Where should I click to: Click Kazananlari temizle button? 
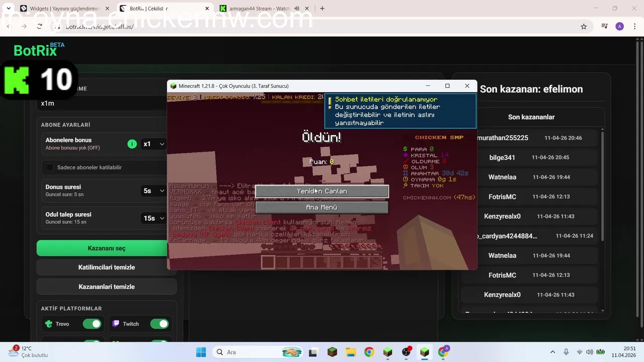(x=106, y=287)
